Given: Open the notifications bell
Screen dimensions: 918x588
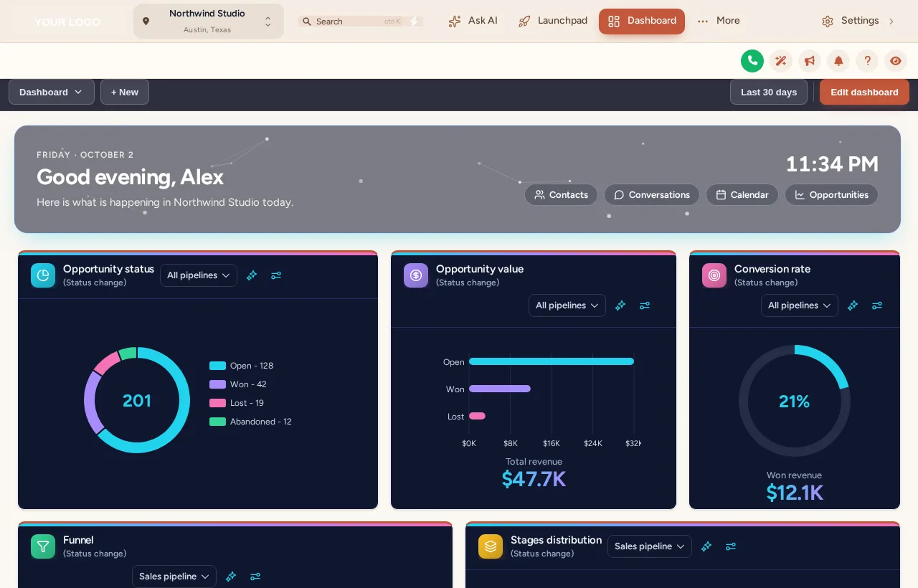Looking at the screenshot, I should 838,61.
